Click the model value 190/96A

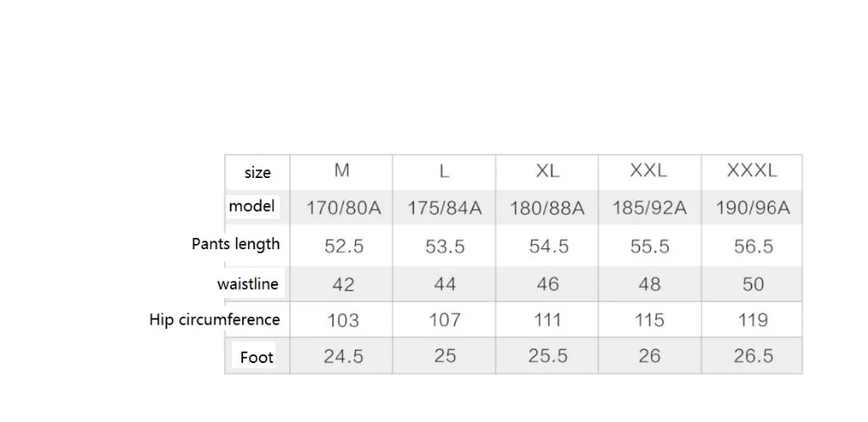tap(753, 208)
